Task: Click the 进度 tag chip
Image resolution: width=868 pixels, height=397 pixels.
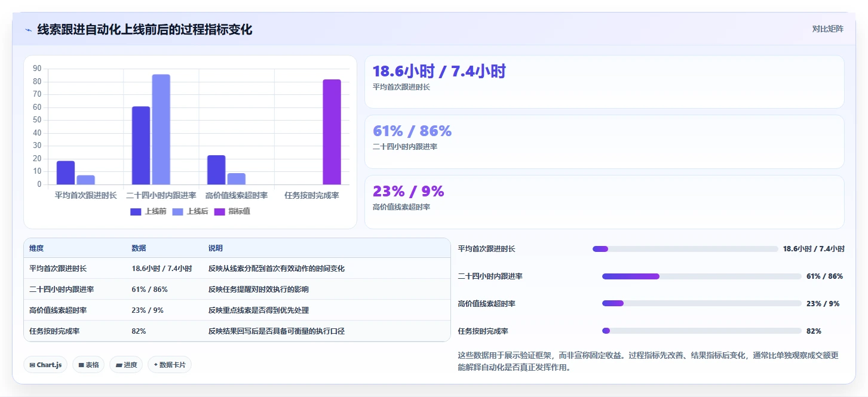Action: pos(126,365)
